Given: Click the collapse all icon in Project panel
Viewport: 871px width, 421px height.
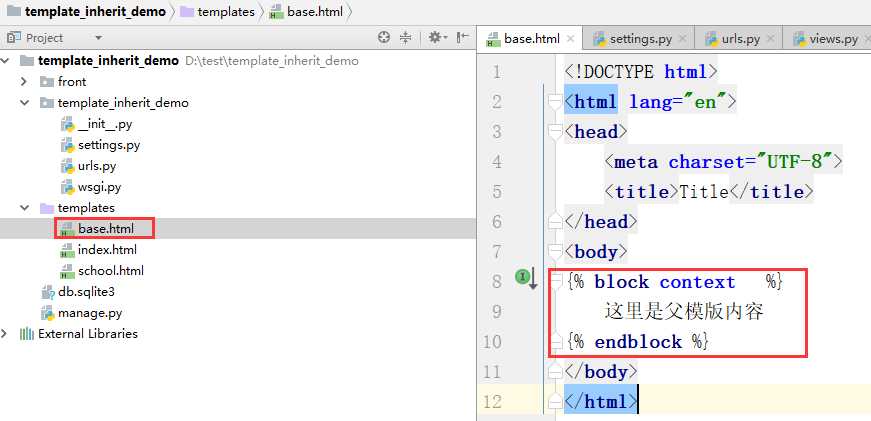Looking at the screenshot, I should click(x=406, y=38).
